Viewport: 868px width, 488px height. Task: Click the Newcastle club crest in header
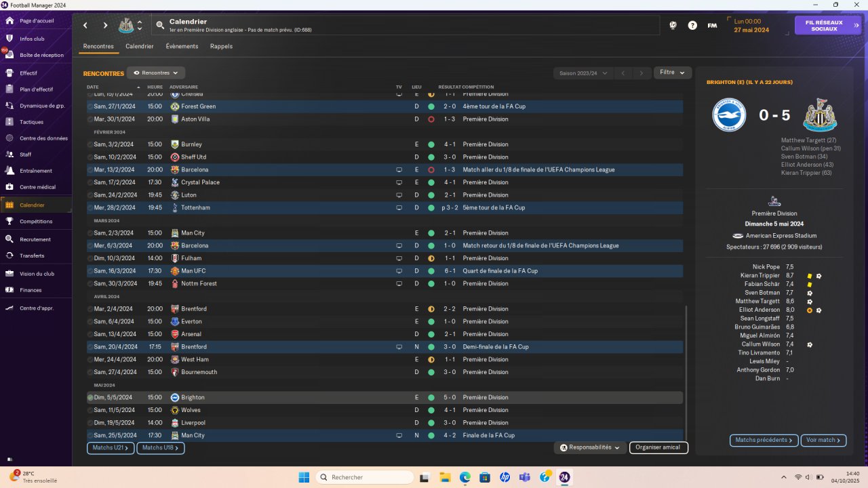tap(126, 25)
